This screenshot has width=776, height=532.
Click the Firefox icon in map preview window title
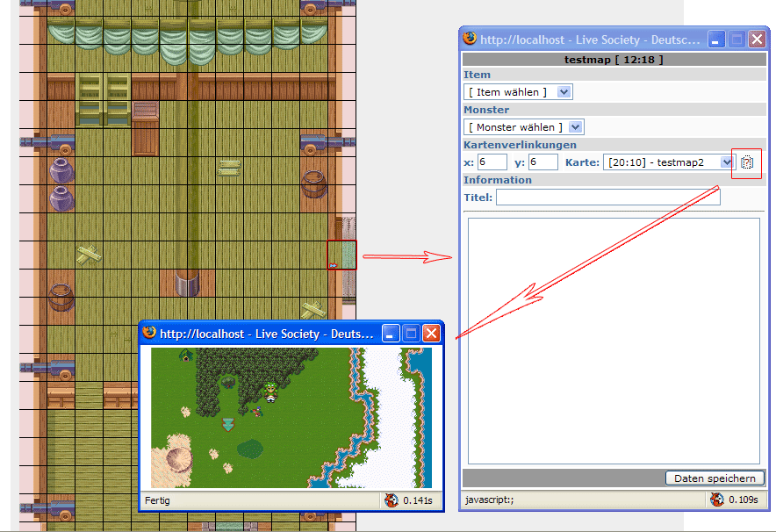click(x=149, y=333)
